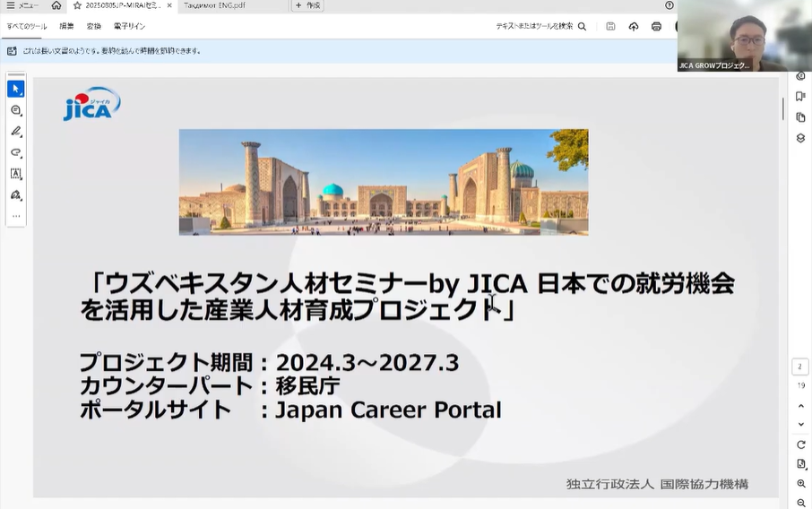Click the vertical document scrollbar thumb
The width and height of the screenshot is (812, 509).
tap(783, 108)
